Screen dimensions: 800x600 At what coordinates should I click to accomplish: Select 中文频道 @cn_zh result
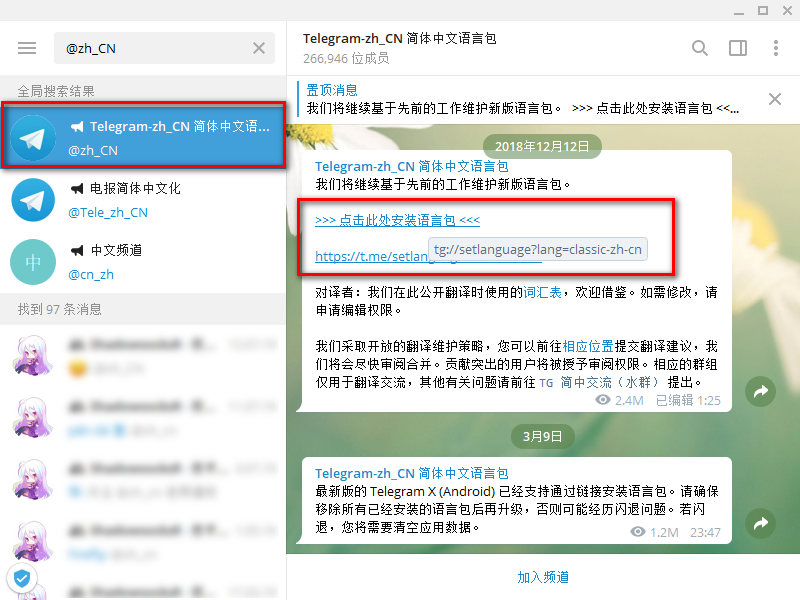pos(143,262)
